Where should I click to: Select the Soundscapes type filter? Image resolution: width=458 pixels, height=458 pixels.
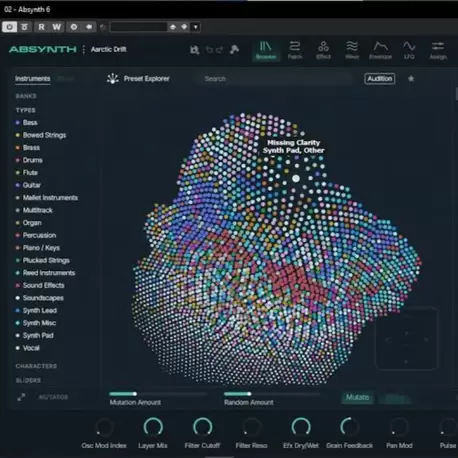(40, 298)
